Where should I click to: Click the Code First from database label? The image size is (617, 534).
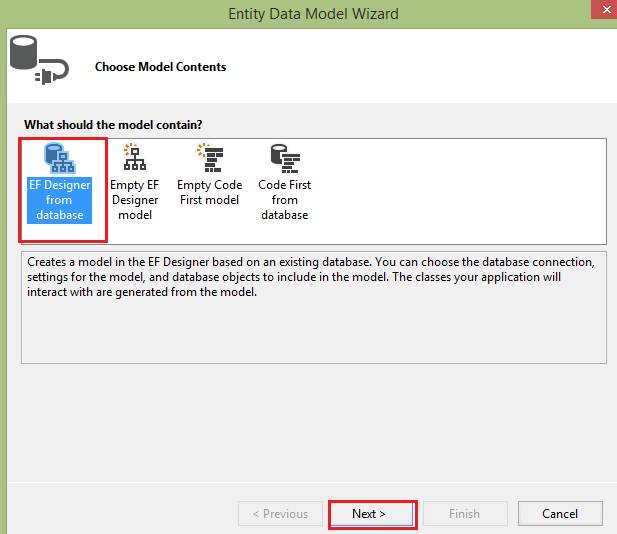tap(284, 200)
